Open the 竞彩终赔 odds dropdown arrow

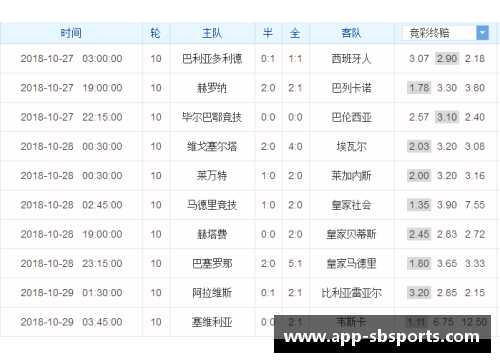coord(482,33)
